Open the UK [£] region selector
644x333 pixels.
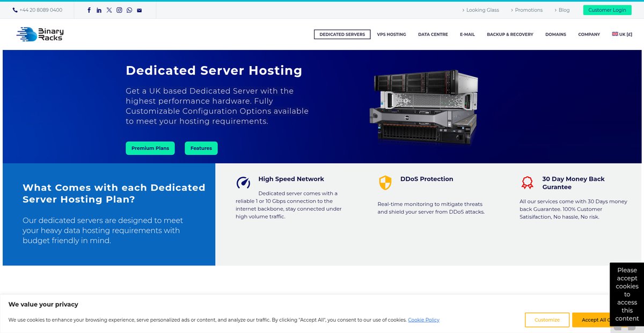click(x=622, y=34)
